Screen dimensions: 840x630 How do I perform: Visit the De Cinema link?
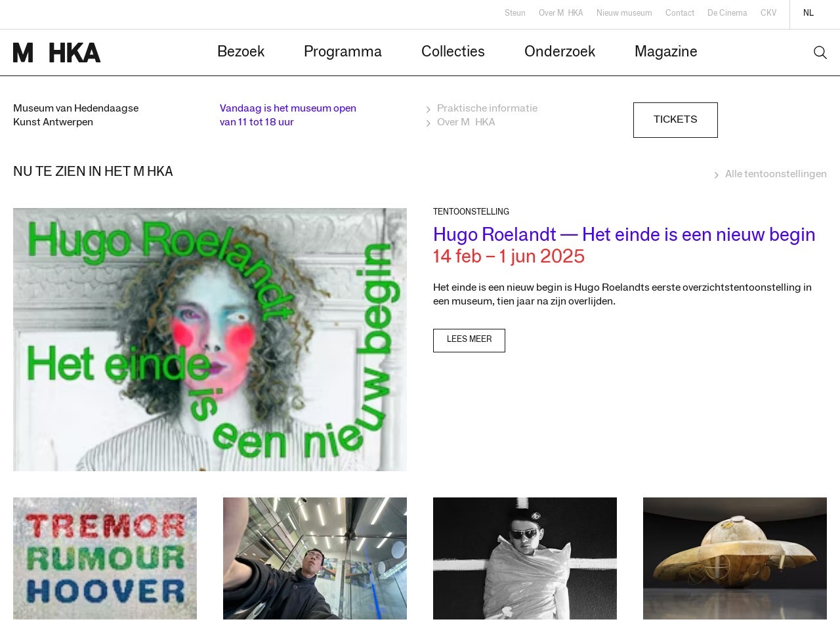(727, 13)
